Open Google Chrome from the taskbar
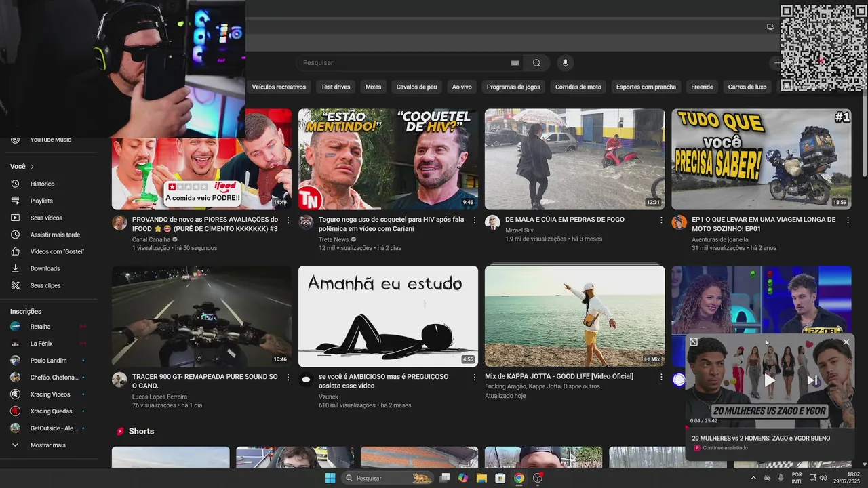 [519, 478]
